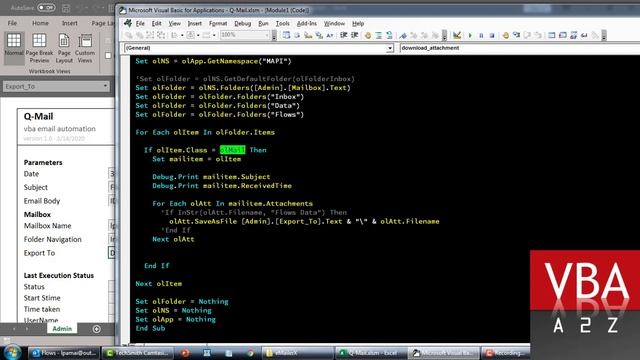
Task: Open Excel File tab
Action: click(x=12, y=23)
